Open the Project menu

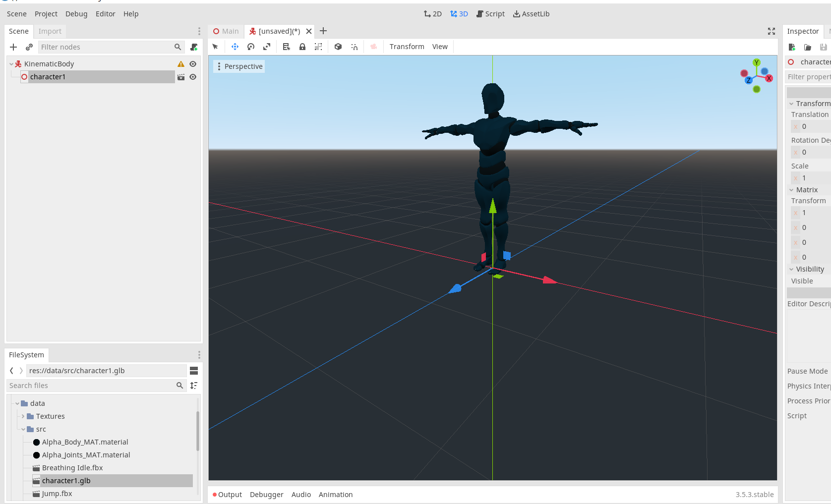pyautogui.click(x=46, y=14)
